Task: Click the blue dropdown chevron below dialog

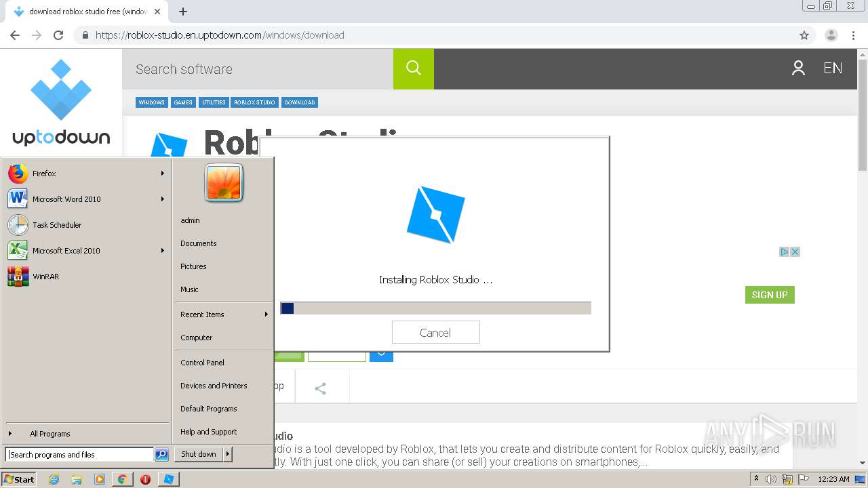Action: pyautogui.click(x=381, y=355)
